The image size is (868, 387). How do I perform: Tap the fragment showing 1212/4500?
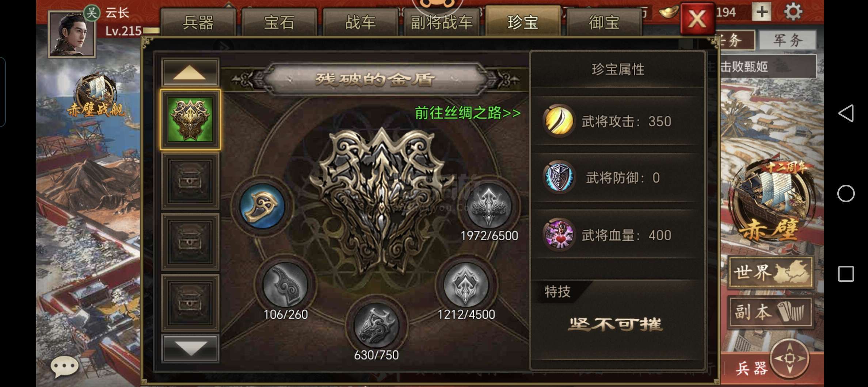[x=466, y=285]
